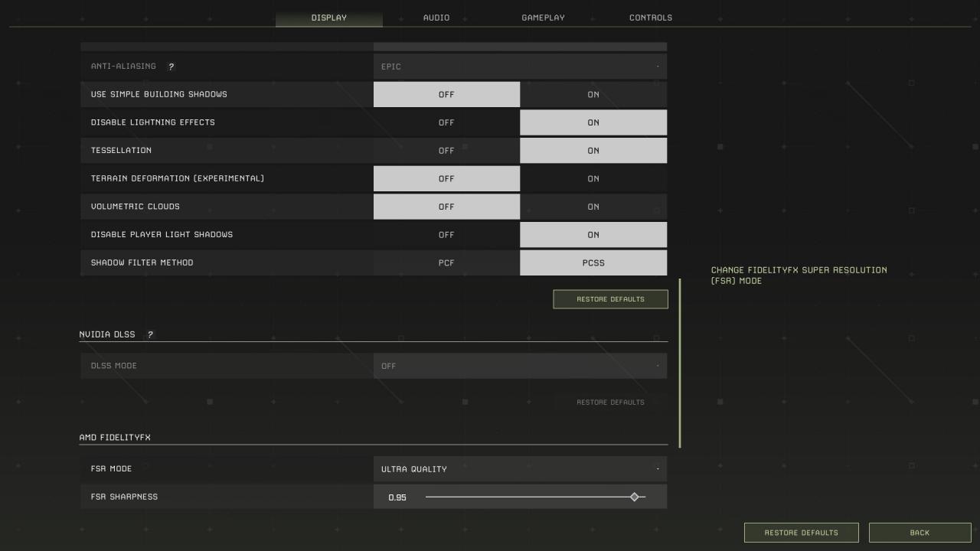
Task: Choose PCF shadow filter method
Action: coord(446,262)
